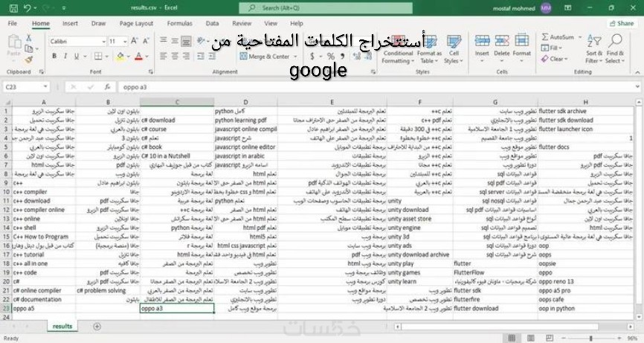This screenshot has height=343, width=644.
Task: Switch to Page Layout view icon
Action: (531, 338)
